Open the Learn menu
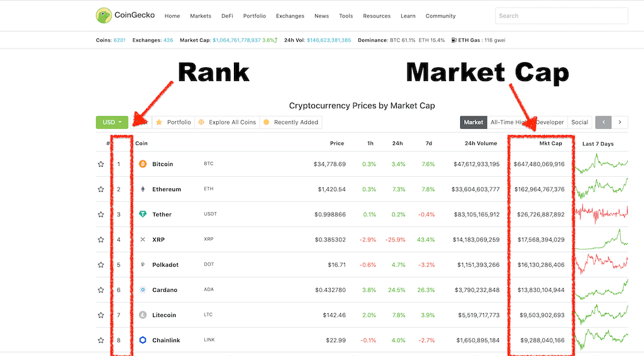Image resolution: width=644 pixels, height=356 pixels. point(408,16)
